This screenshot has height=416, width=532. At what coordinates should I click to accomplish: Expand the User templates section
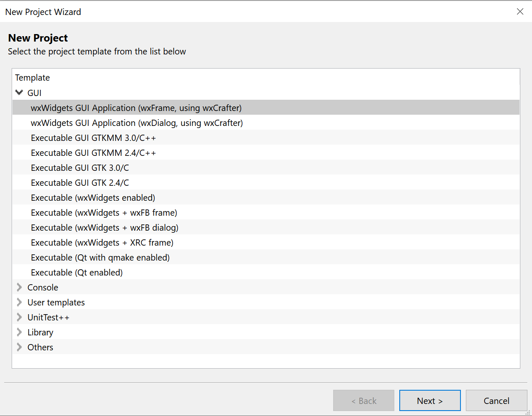[x=19, y=302]
